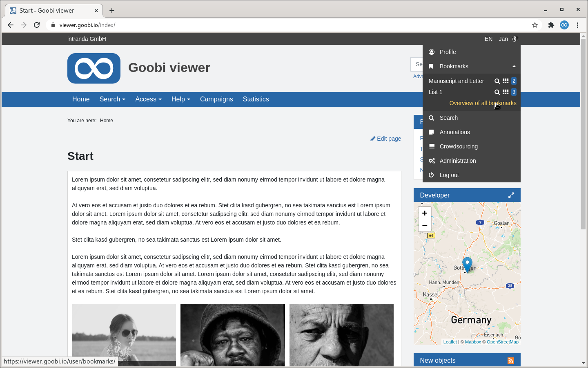Click search icon for List 1
This screenshot has height=368, width=588.
coord(497,92)
